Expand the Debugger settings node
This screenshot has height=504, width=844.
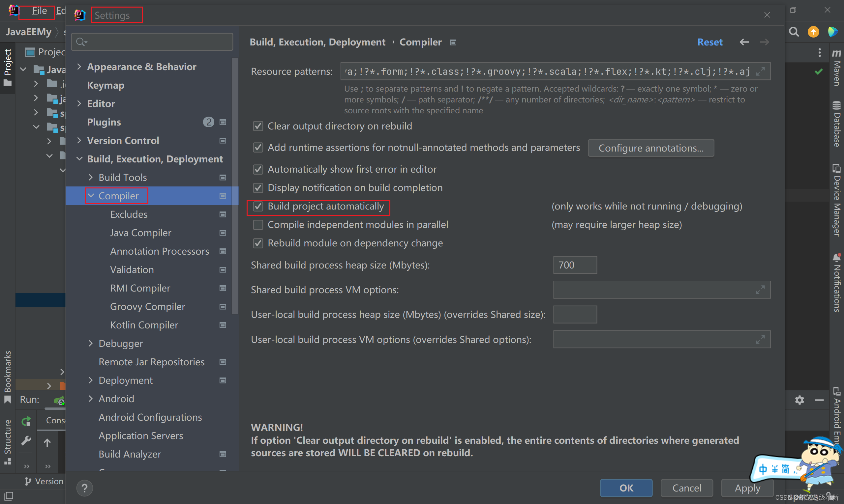(90, 343)
